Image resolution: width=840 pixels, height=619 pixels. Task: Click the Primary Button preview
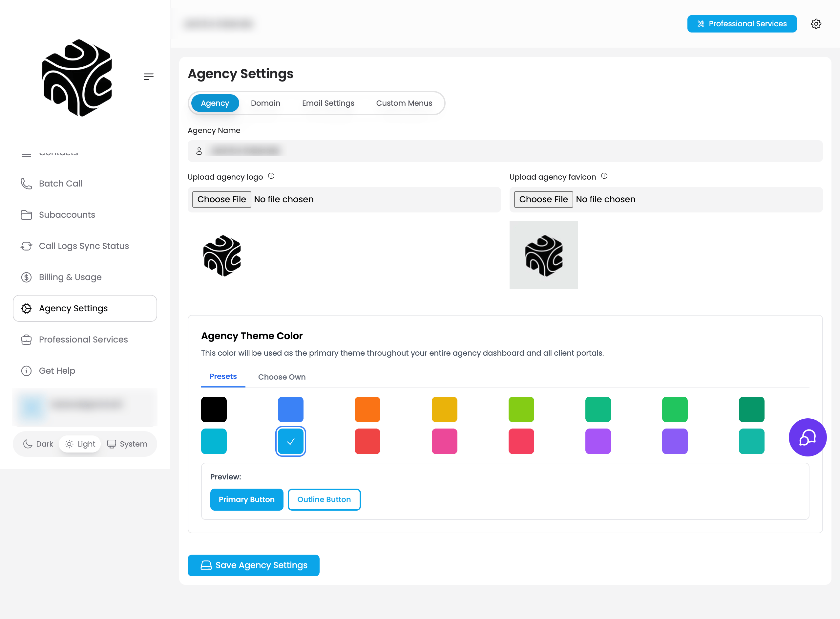coord(247,499)
